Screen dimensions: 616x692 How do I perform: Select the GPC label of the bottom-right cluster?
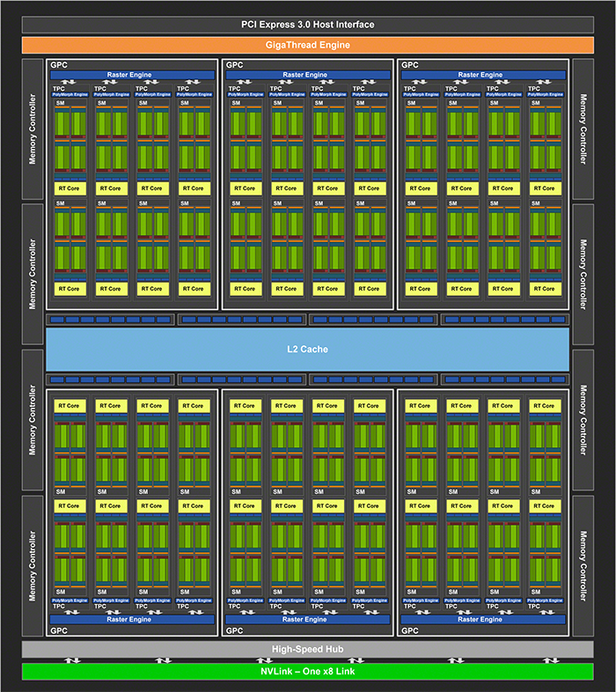(x=410, y=630)
